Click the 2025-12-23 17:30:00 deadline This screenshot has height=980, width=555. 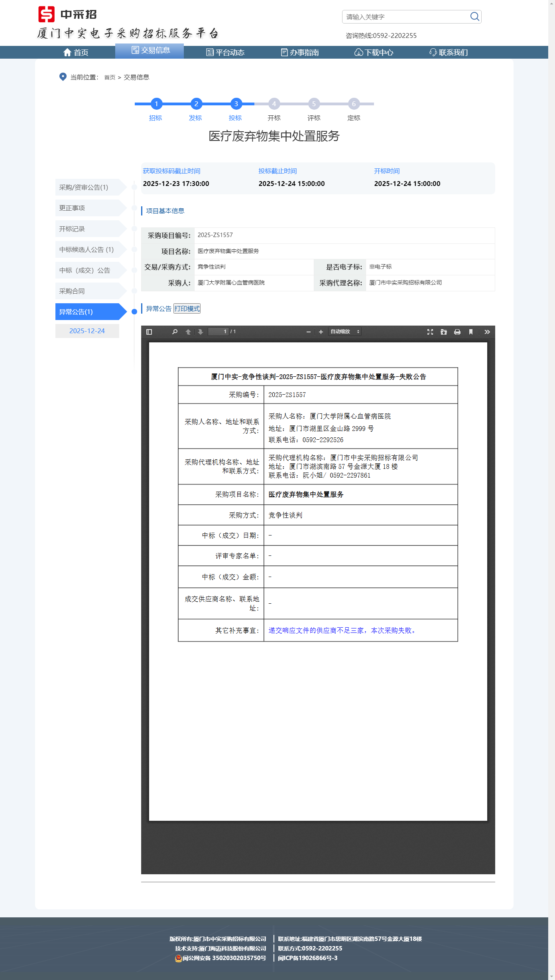[176, 184]
